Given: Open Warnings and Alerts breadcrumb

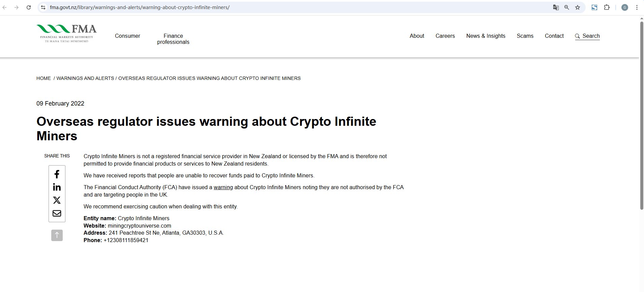Looking at the screenshot, I should coord(85,78).
